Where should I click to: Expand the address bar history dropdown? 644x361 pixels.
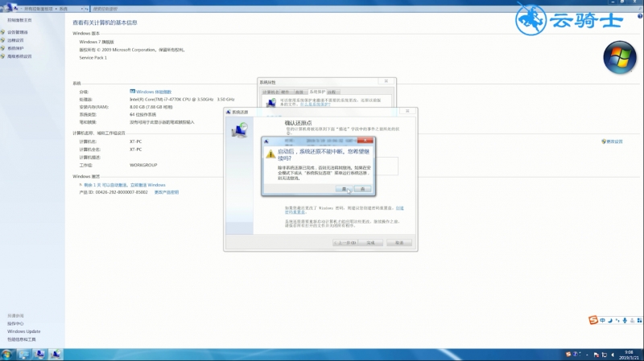pyautogui.click(x=82, y=9)
